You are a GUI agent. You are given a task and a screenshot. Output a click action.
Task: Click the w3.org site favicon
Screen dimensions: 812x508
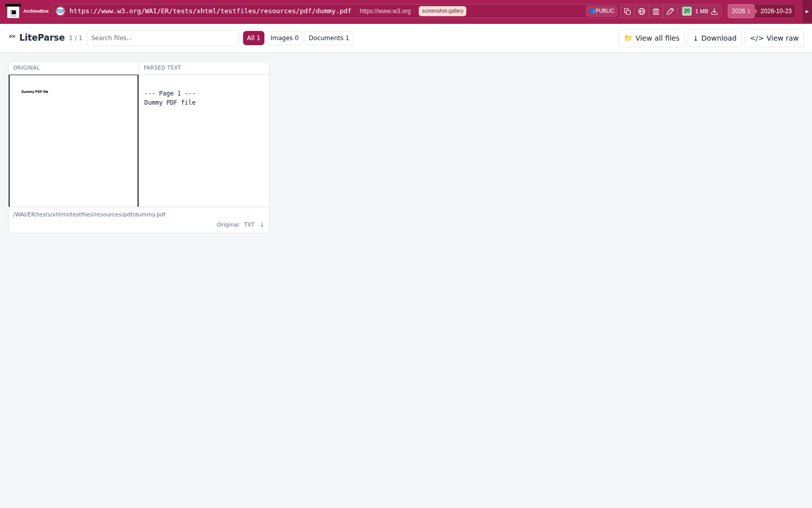[60, 11]
